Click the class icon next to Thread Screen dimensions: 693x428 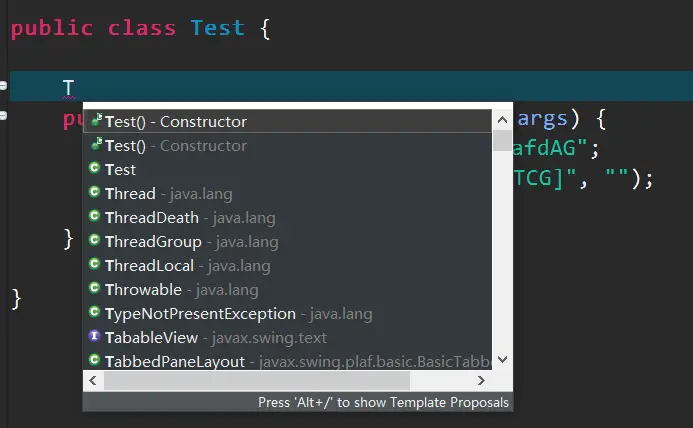(x=94, y=192)
